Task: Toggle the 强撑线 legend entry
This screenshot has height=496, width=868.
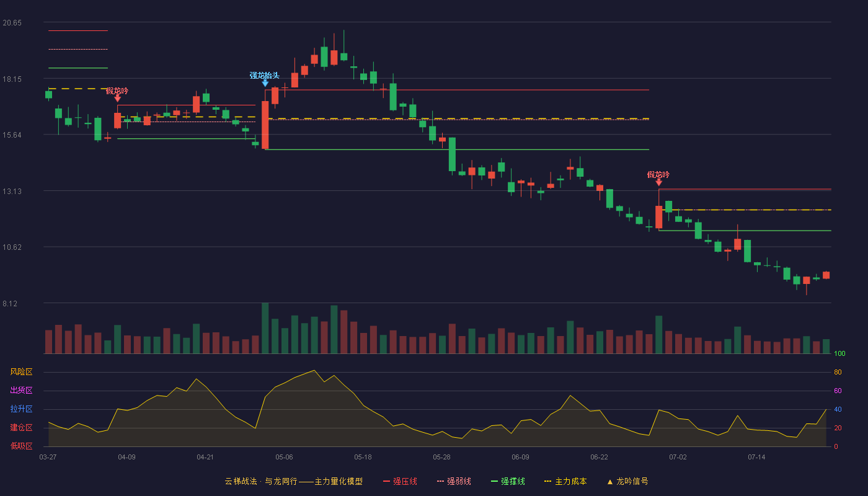Action: (508, 481)
